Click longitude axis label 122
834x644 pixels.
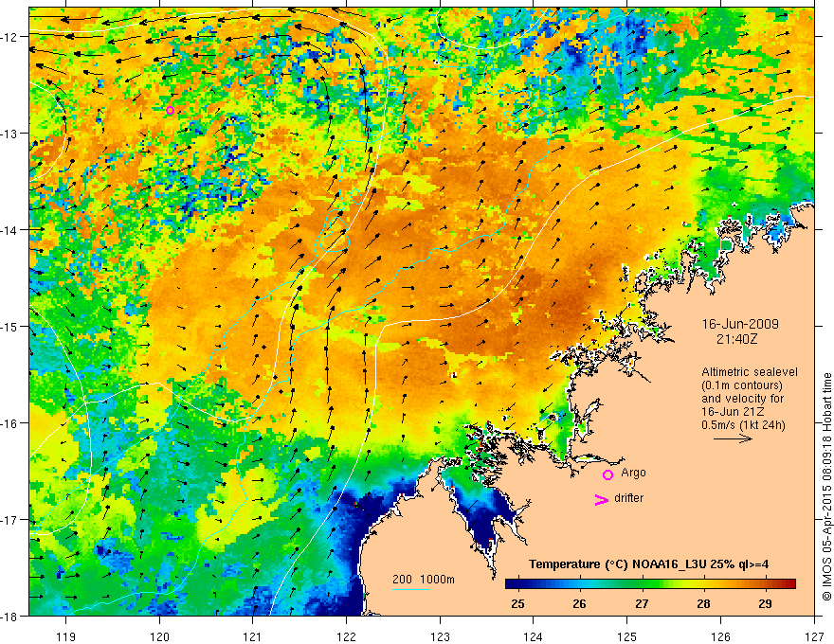point(346,637)
